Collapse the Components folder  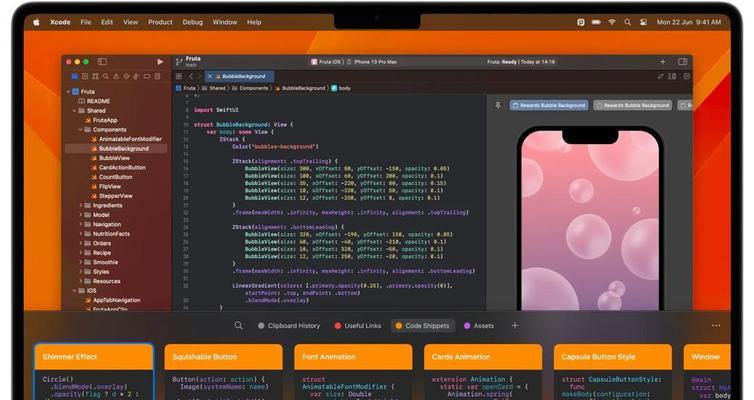point(81,130)
